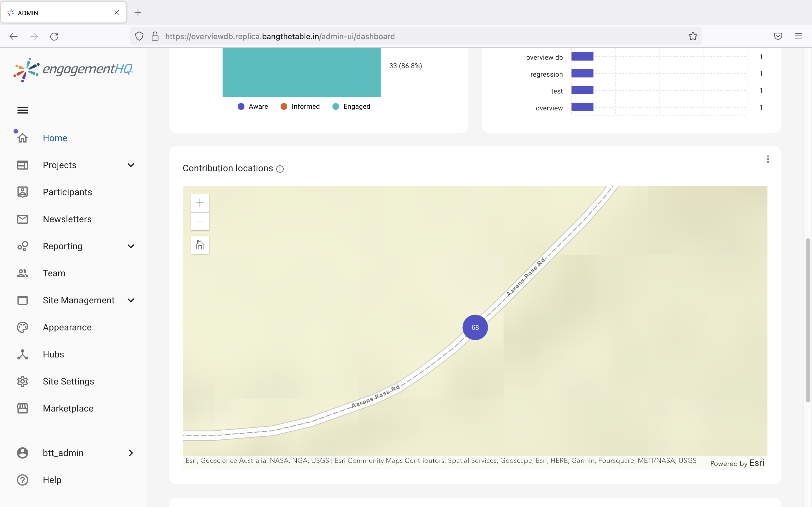Bookmark this page with star icon
The width and height of the screenshot is (812, 507).
(693, 36)
